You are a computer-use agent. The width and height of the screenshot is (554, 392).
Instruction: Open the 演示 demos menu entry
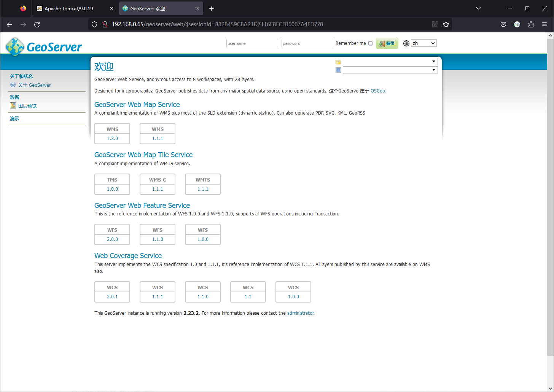pyautogui.click(x=14, y=119)
